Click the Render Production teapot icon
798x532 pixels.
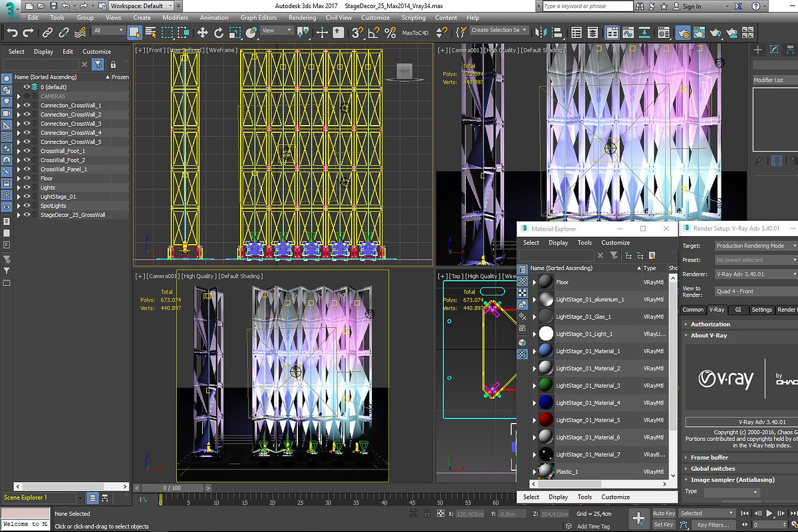[x=716, y=32]
